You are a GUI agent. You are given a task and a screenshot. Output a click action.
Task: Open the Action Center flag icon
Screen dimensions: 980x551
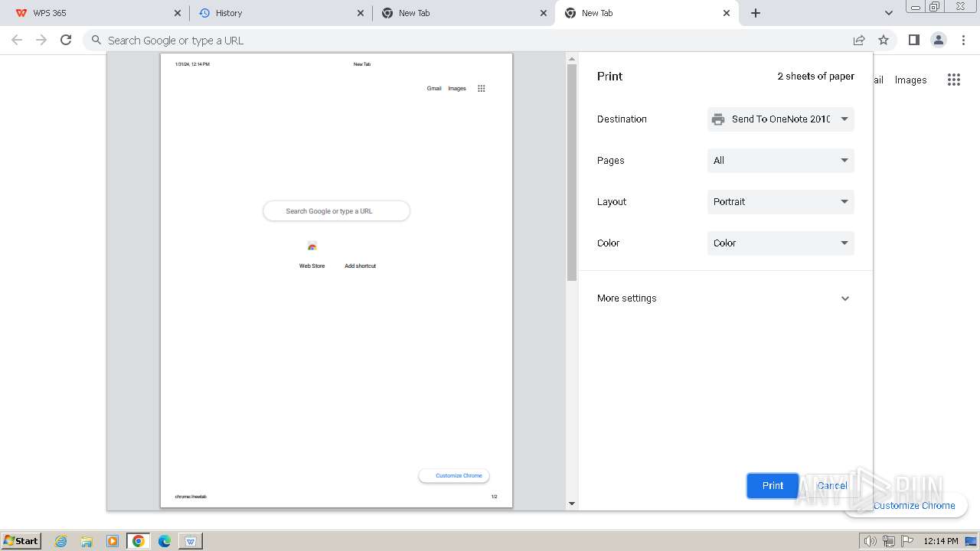(907, 541)
